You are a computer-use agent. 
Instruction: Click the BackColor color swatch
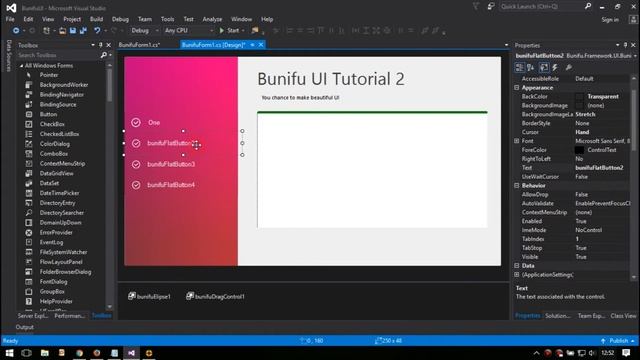[579, 97]
